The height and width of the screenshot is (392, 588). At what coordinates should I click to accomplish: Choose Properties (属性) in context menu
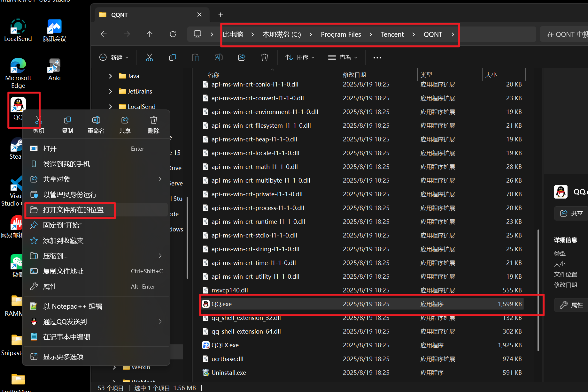pyautogui.click(x=96, y=287)
